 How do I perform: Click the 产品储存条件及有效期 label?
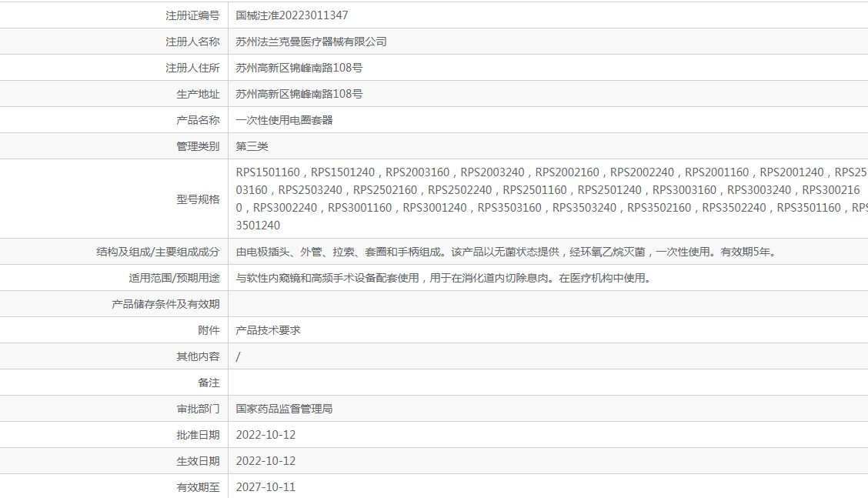pyautogui.click(x=165, y=304)
